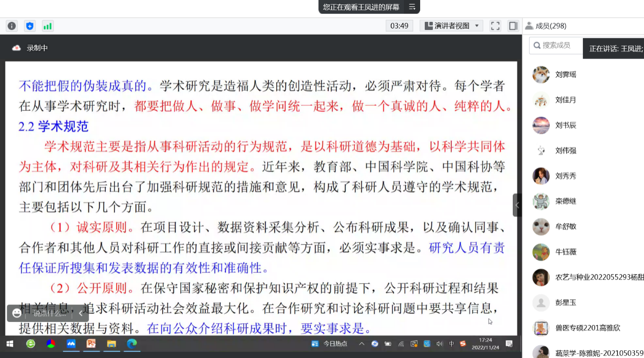Open the emoji reaction bubble

click(x=17, y=313)
